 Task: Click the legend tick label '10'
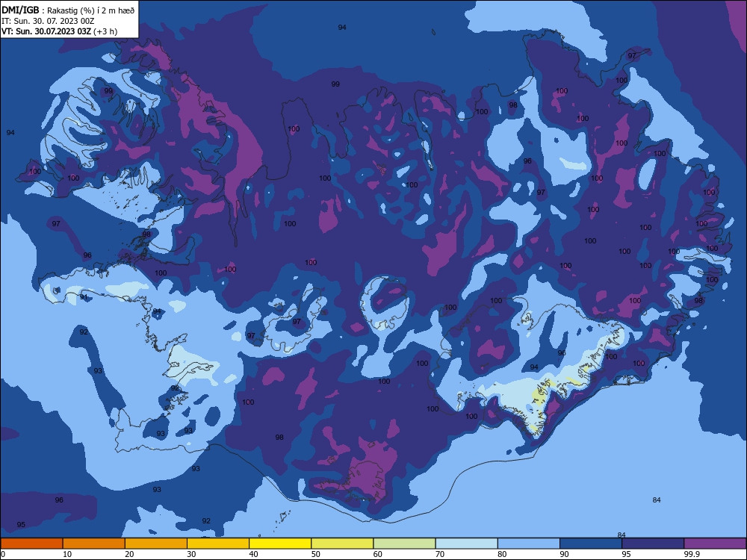67,554
